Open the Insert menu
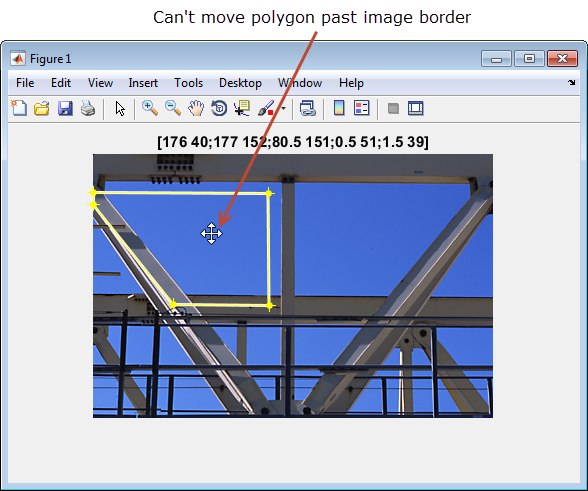This screenshot has height=491, width=588. point(143,83)
